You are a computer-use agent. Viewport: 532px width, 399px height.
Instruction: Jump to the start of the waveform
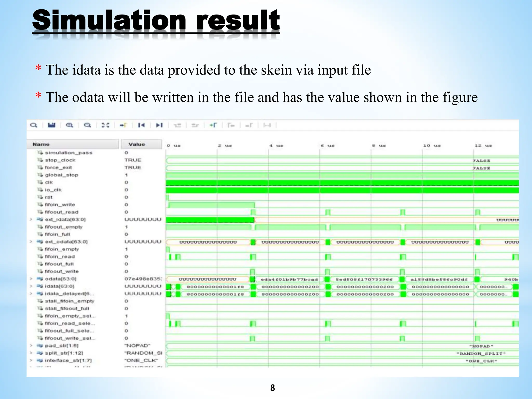tap(141, 125)
